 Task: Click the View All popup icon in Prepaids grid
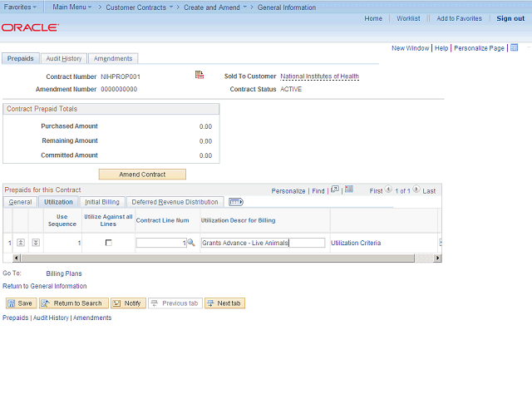[334, 189]
